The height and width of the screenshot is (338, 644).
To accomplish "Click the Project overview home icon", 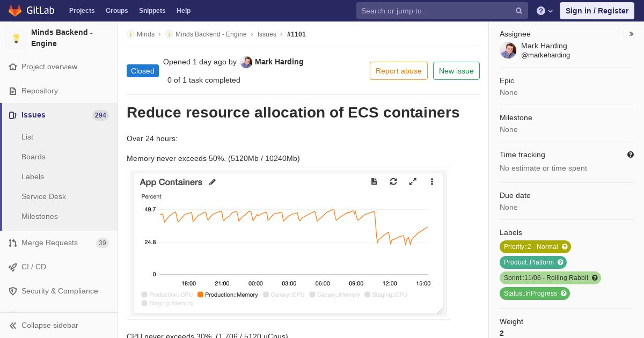I will (13, 67).
